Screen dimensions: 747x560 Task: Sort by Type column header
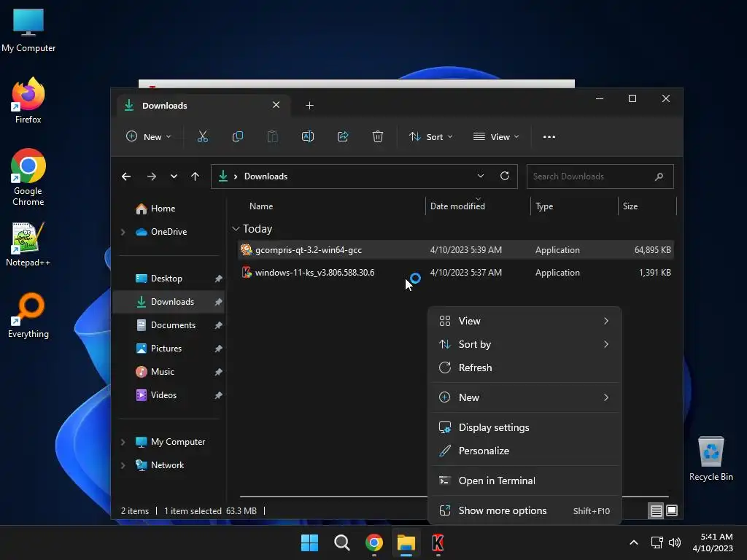pos(544,206)
